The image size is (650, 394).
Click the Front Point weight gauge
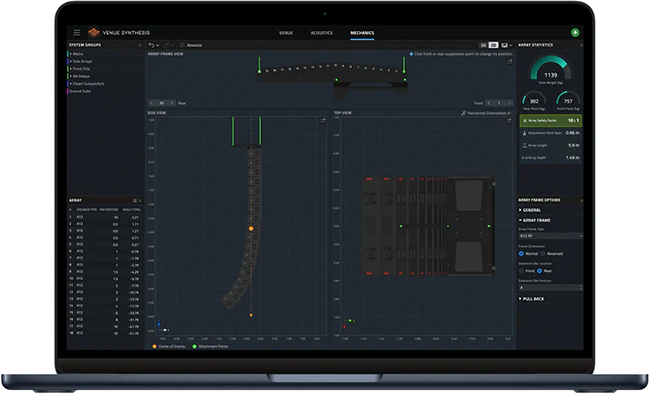[568, 100]
